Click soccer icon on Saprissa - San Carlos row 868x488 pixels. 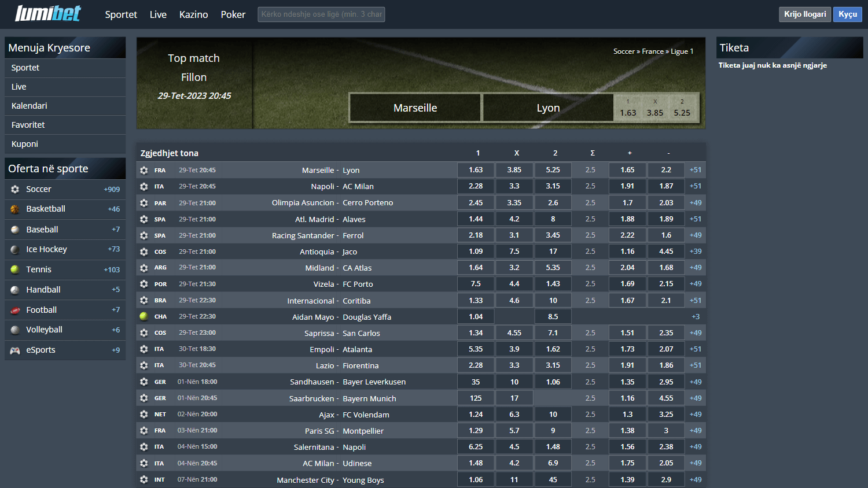(x=144, y=333)
